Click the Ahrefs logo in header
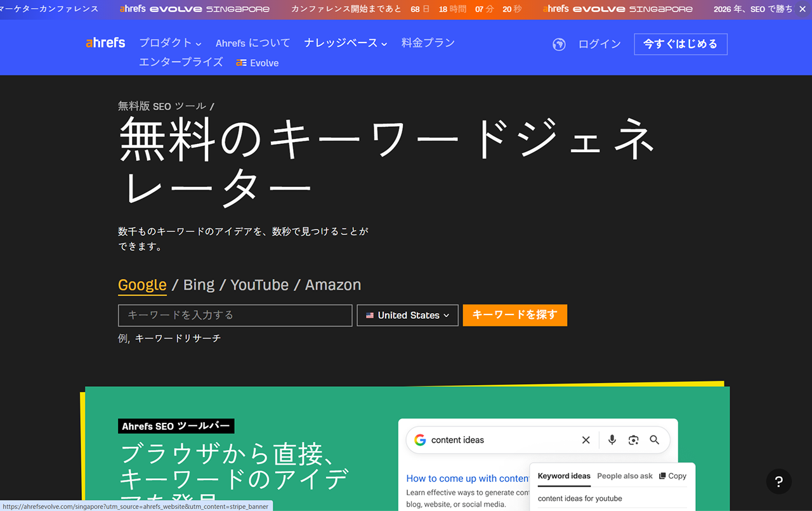Image resolution: width=812 pixels, height=511 pixels. [x=105, y=43]
